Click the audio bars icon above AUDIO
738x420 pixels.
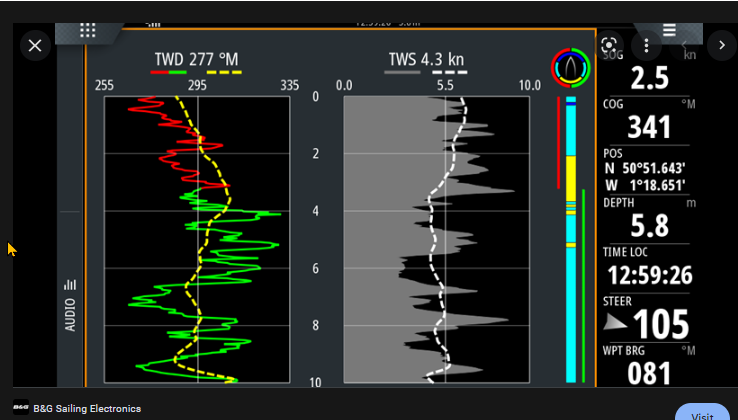[x=70, y=284]
